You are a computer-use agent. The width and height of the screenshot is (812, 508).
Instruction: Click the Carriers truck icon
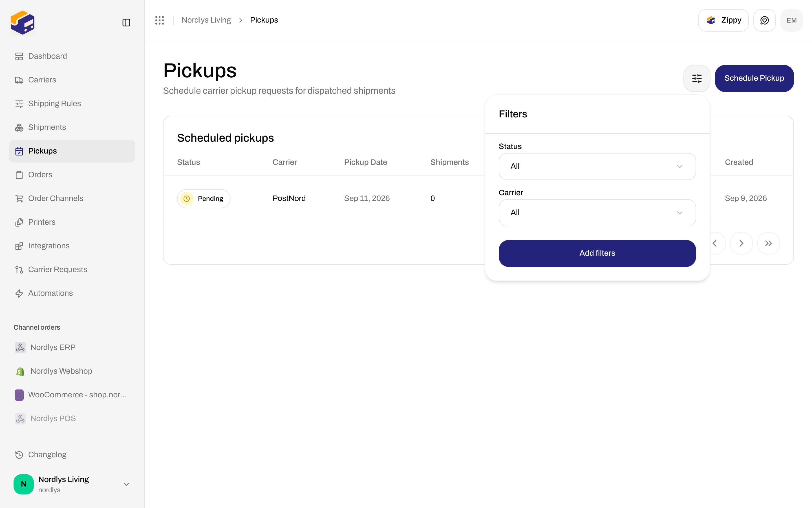click(19, 80)
